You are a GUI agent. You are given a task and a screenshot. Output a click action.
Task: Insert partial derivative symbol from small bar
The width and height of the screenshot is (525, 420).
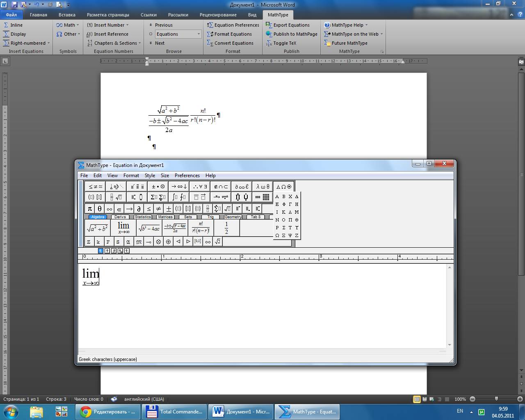(x=139, y=209)
